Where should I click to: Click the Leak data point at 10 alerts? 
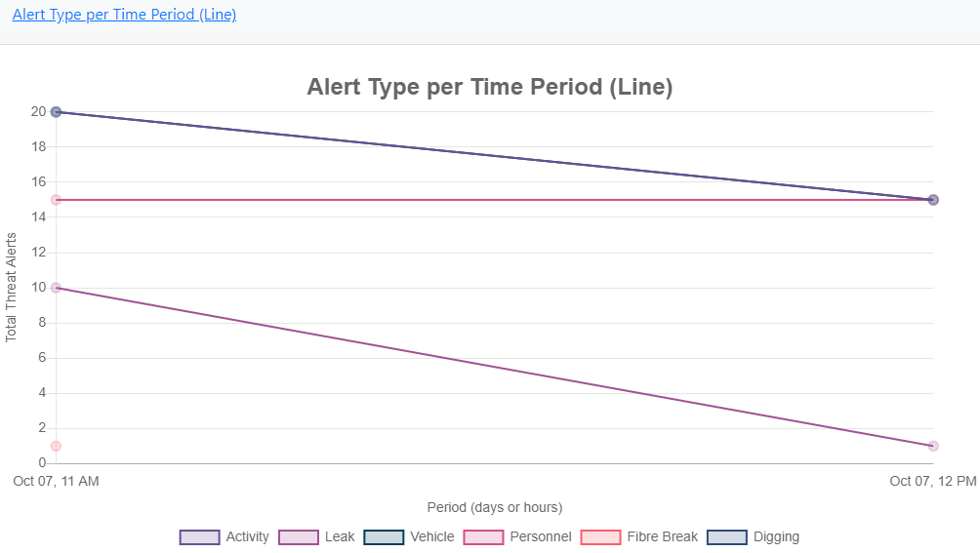pos(56,288)
